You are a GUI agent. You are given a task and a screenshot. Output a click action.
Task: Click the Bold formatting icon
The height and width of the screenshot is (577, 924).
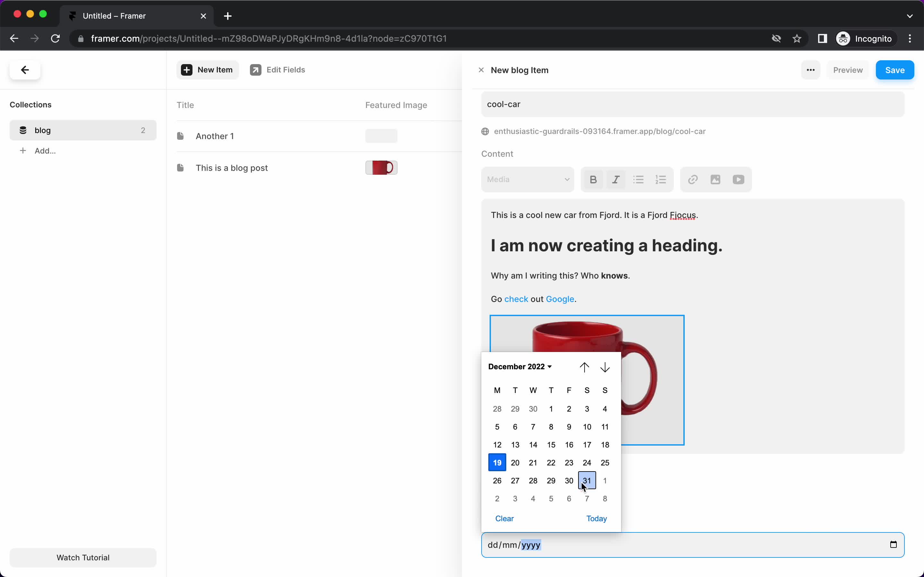click(x=593, y=180)
